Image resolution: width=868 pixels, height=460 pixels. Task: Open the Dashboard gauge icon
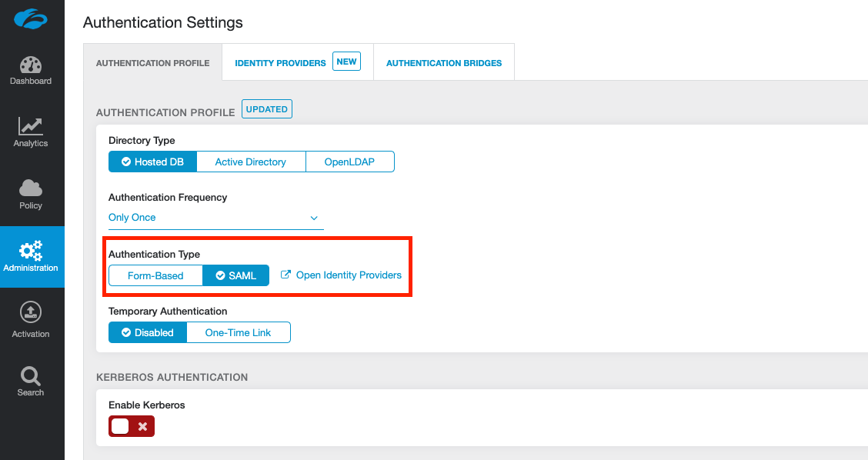pos(31,65)
